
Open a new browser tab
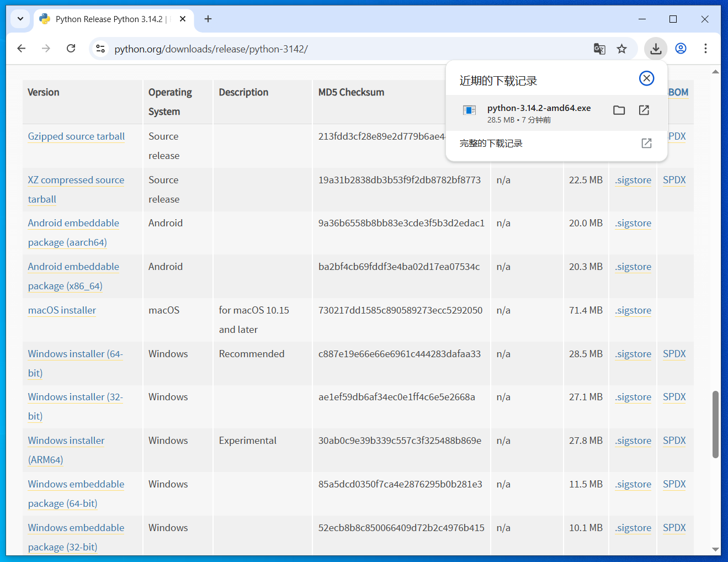coord(208,19)
